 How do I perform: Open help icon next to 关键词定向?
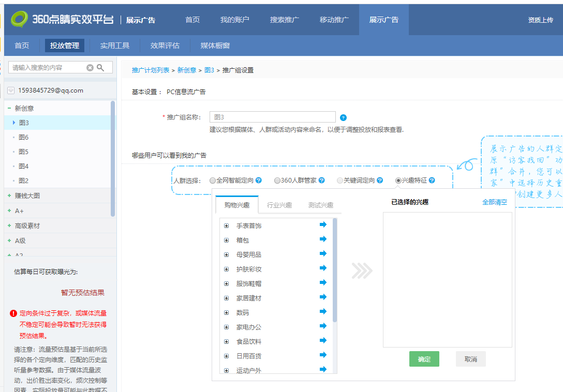(380, 180)
